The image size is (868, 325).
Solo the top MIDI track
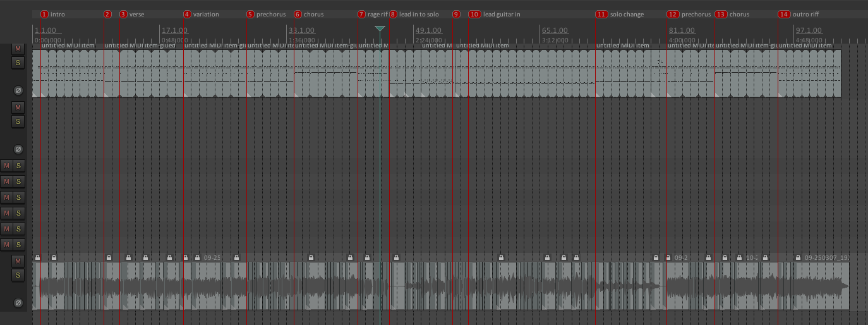(x=18, y=63)
